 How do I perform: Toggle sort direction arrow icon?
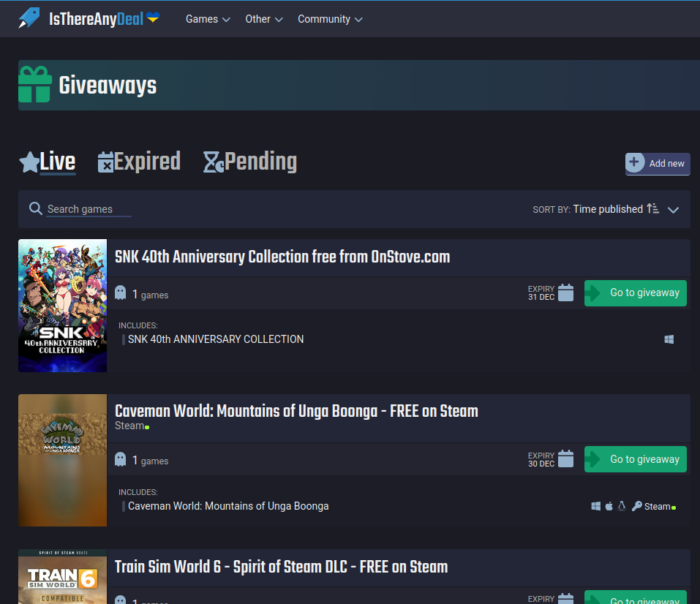(x=652, y=208)
